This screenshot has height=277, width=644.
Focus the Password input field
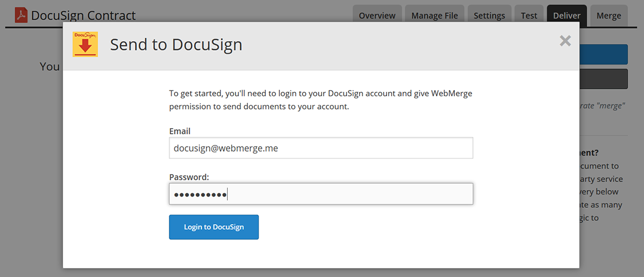[x=321, y=194]
